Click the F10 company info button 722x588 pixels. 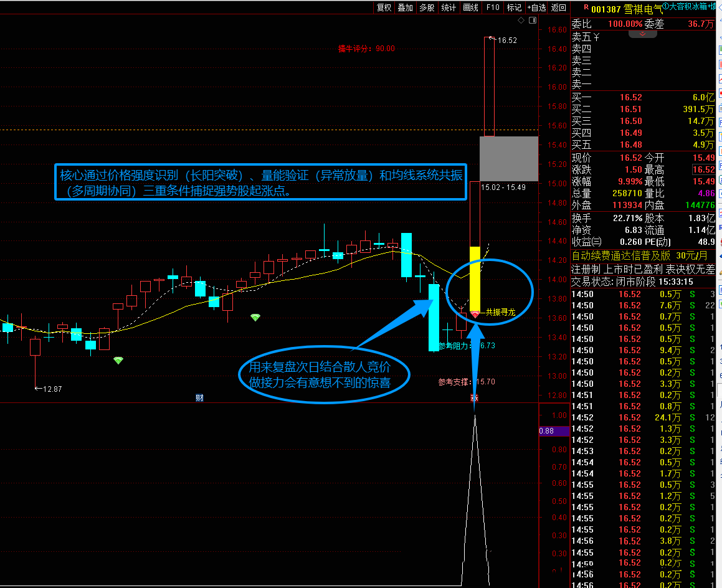click(493, 7)
